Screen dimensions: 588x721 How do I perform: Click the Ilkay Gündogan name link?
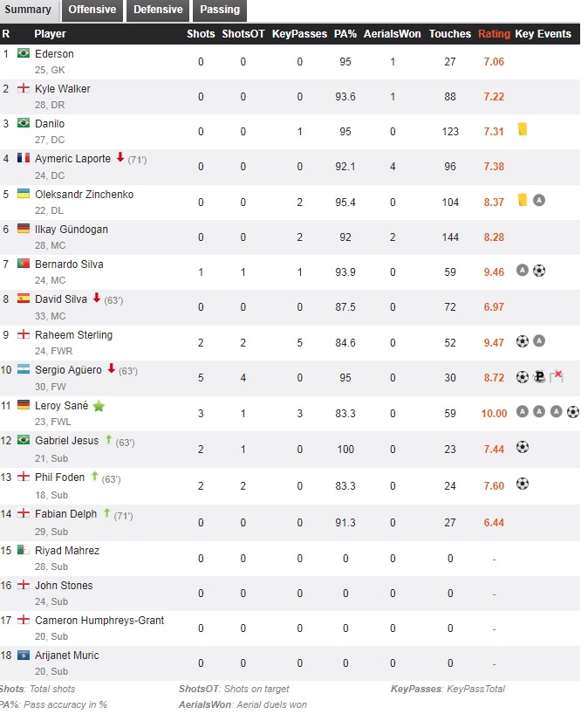click(x=72, y=230)
